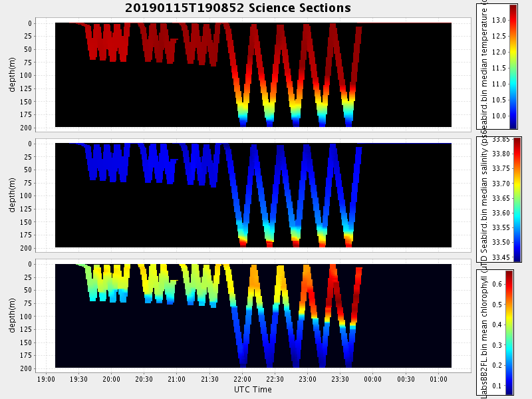Screen dimensions: 532x399
Task: Select the middle panel's depth(m) axis label
Action: pyautogui.click(x=12, y=195)
